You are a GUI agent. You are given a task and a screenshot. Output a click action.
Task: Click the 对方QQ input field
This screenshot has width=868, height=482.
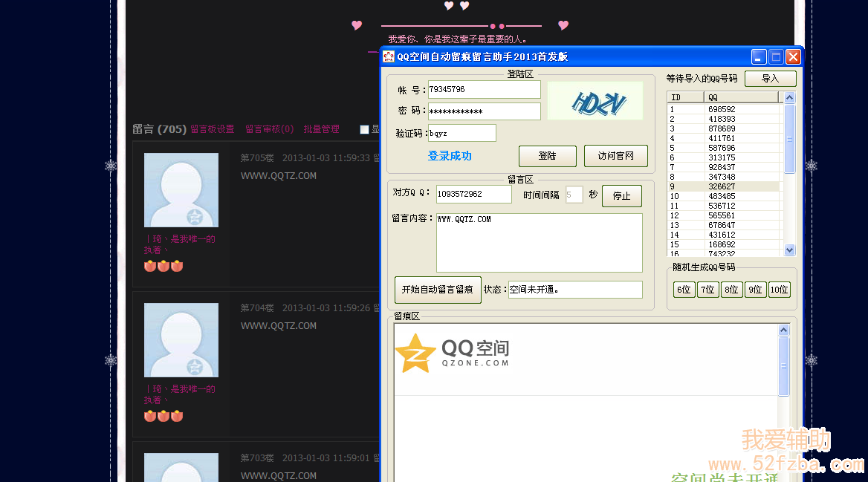(473, 195)
